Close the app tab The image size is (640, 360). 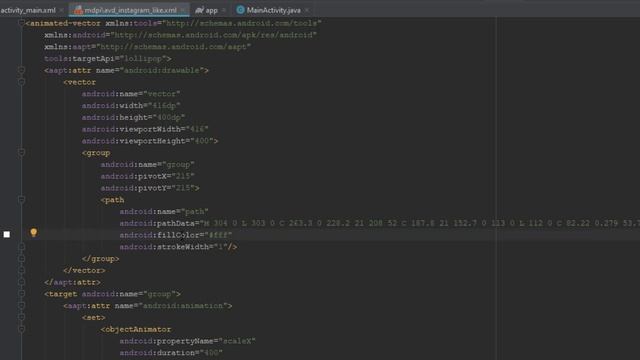point(224,10)
